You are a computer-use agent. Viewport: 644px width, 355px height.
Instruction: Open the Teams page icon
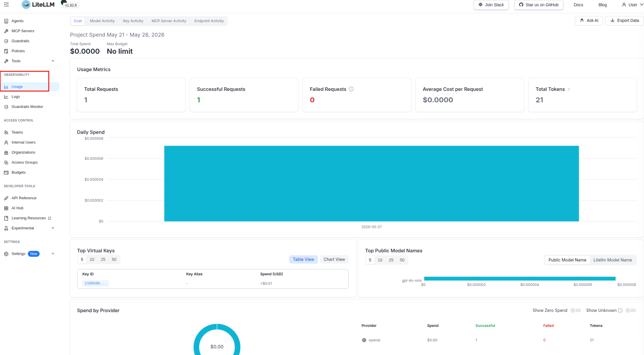click(6, 132)
